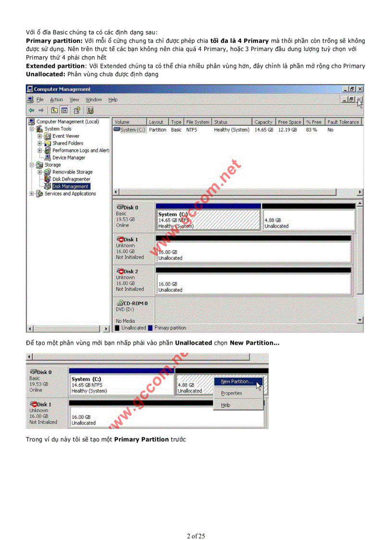Click the Help toolbar icon
The width and height of the screenshot is (392, 540).
point(76,110)
